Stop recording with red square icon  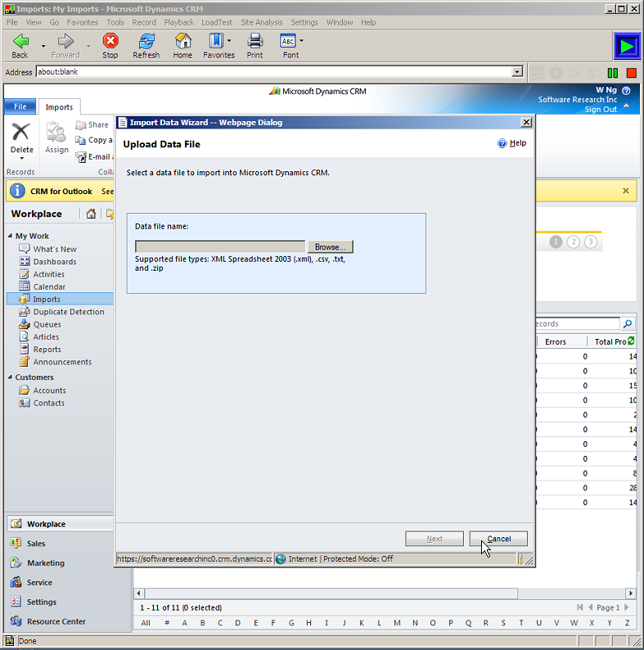pyautogui.click(x=632, y=73)
